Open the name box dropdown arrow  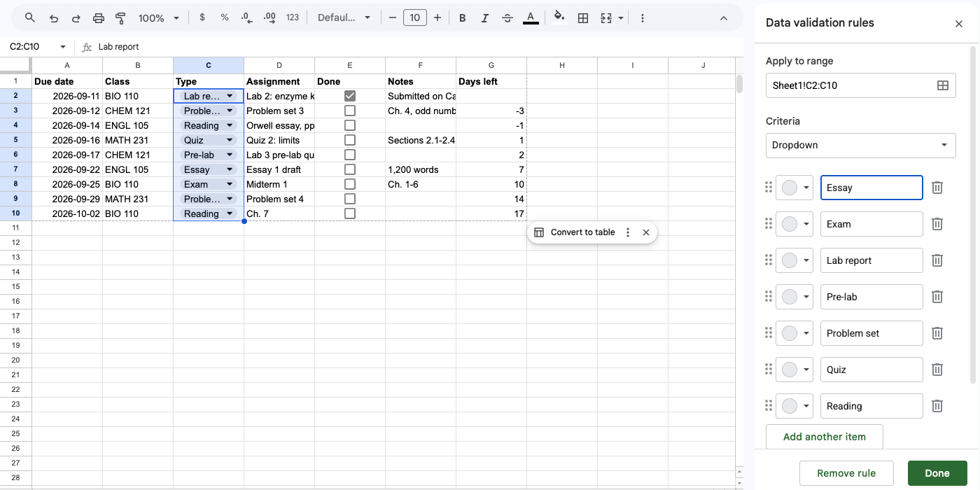tap(63, 47)
